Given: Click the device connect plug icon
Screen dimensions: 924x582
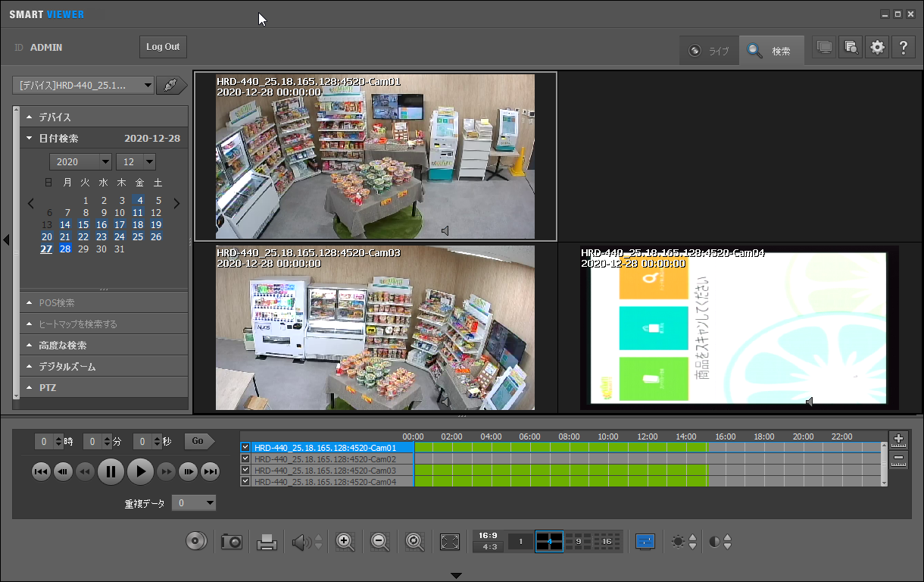Looking at the screenshot, I should pos(172,85).
